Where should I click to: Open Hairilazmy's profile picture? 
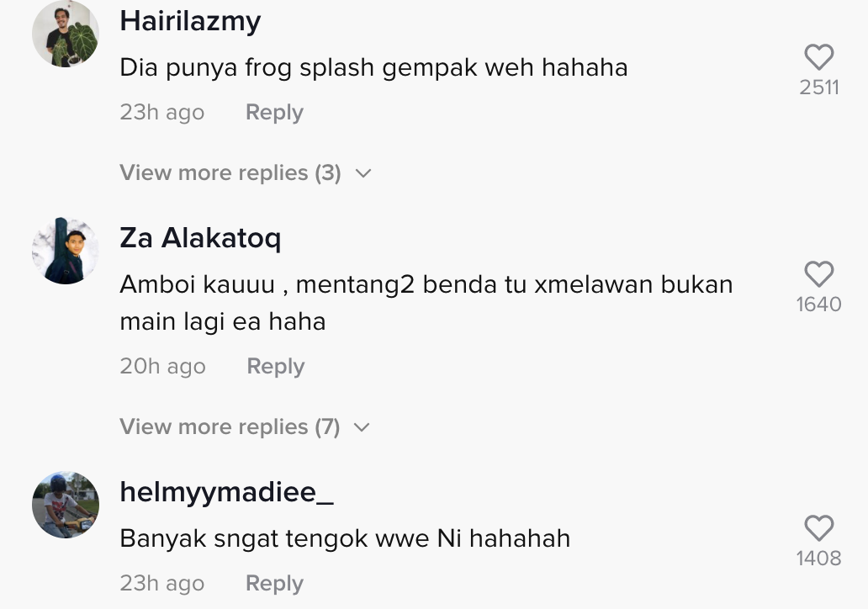(66, 34)
